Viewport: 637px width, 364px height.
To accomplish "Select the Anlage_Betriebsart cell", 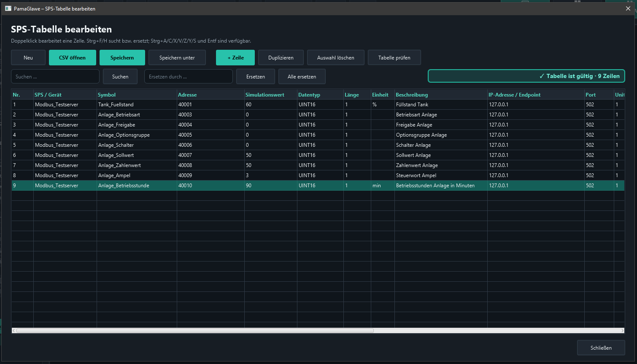I will point(137,115).
